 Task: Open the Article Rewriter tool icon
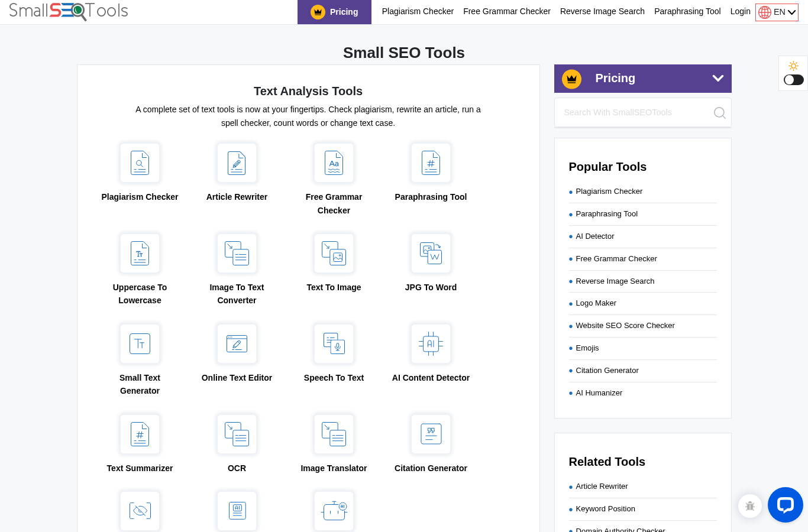tap(237, 163)
